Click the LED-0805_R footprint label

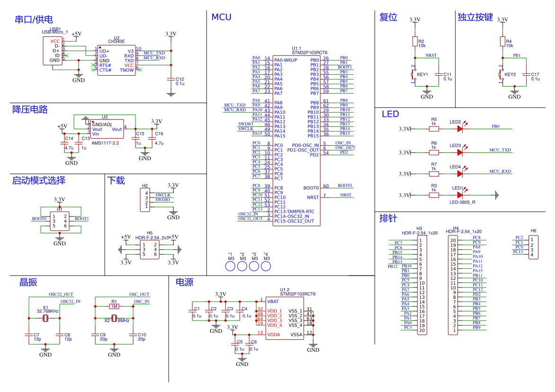coord(462,202)
